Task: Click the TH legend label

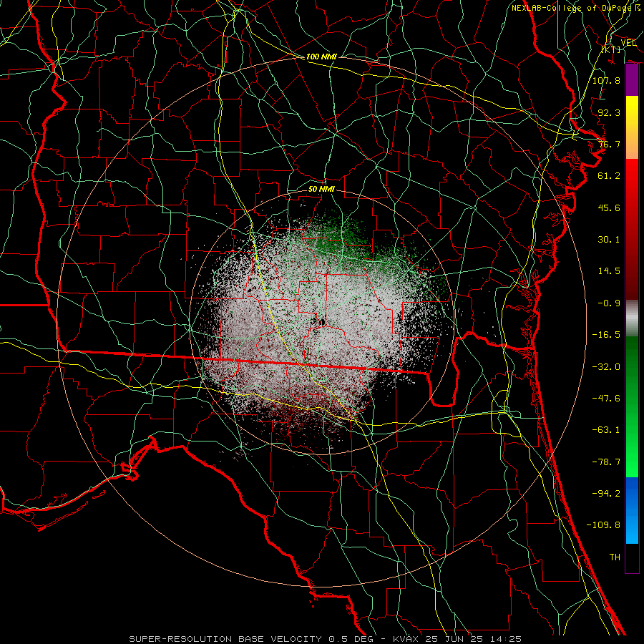Action: [x=615, y=557]
